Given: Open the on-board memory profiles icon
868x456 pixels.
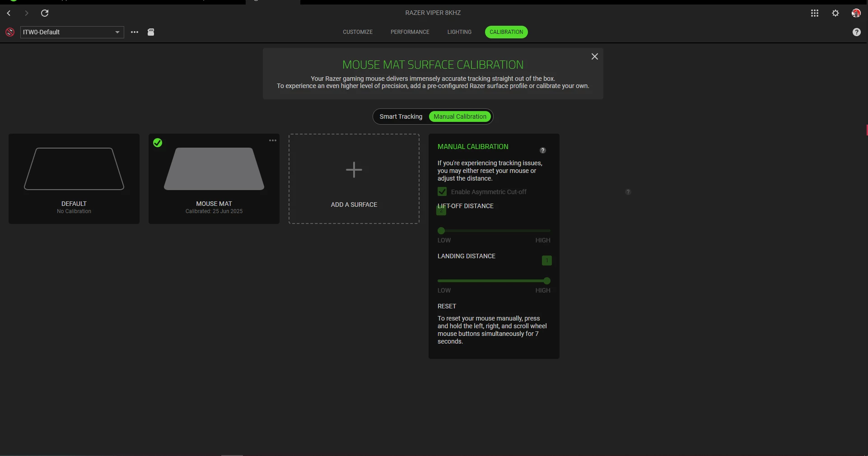Looking at the screenshot, I should tap(151, 32).
